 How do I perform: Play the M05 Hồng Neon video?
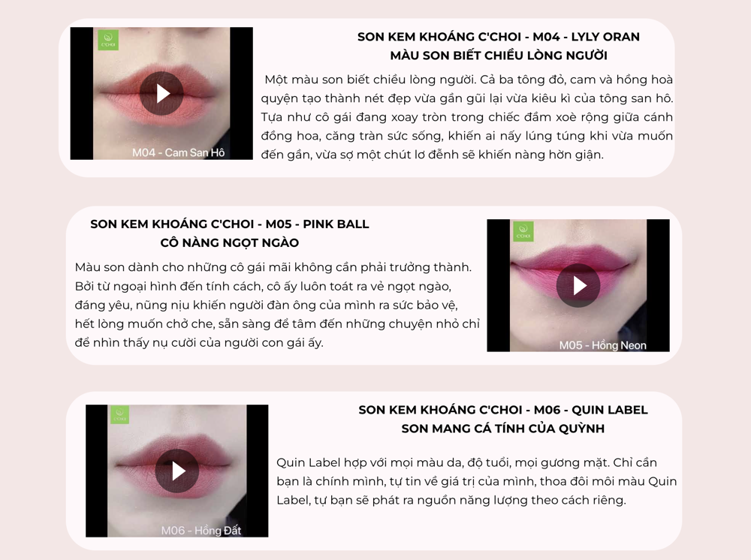coord(578,285)
